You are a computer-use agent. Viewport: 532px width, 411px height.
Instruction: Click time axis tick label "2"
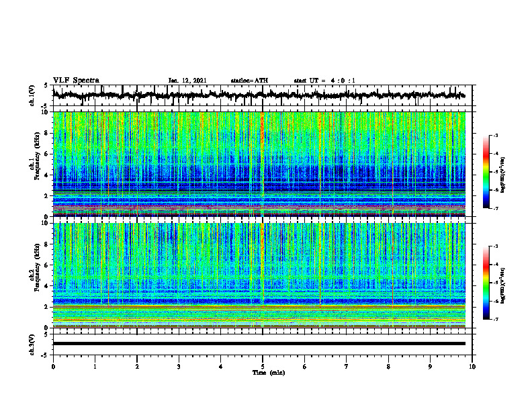point(137,367)
